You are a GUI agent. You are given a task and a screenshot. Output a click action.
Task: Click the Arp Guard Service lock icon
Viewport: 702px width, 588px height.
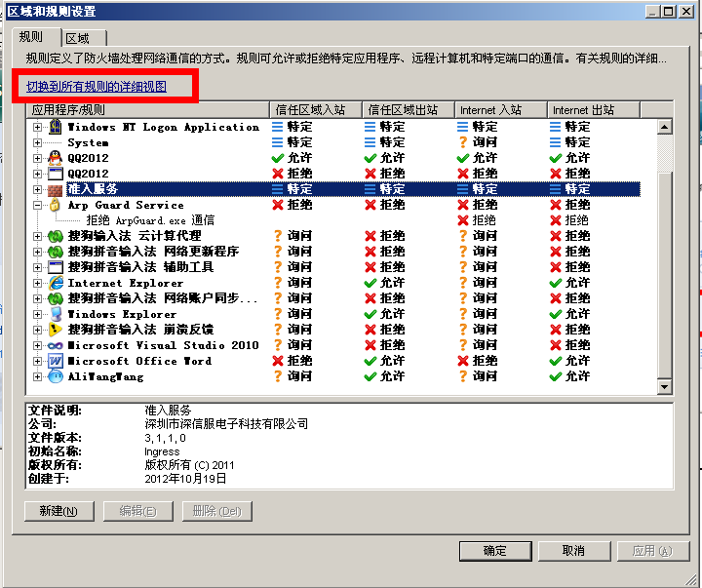pyautogui.click(x=55, y=205)
